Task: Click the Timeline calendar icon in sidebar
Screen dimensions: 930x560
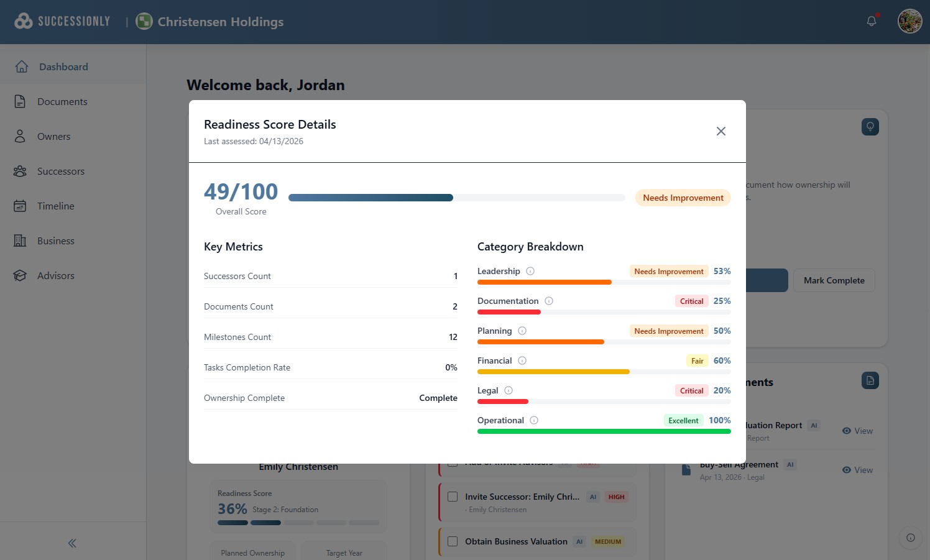Action: (19, 206)
